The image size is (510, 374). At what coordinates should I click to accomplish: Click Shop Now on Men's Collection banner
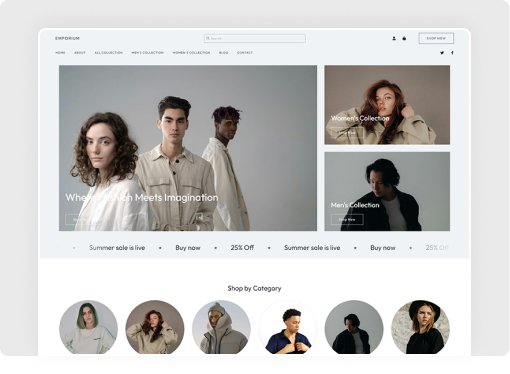(347, 219)
